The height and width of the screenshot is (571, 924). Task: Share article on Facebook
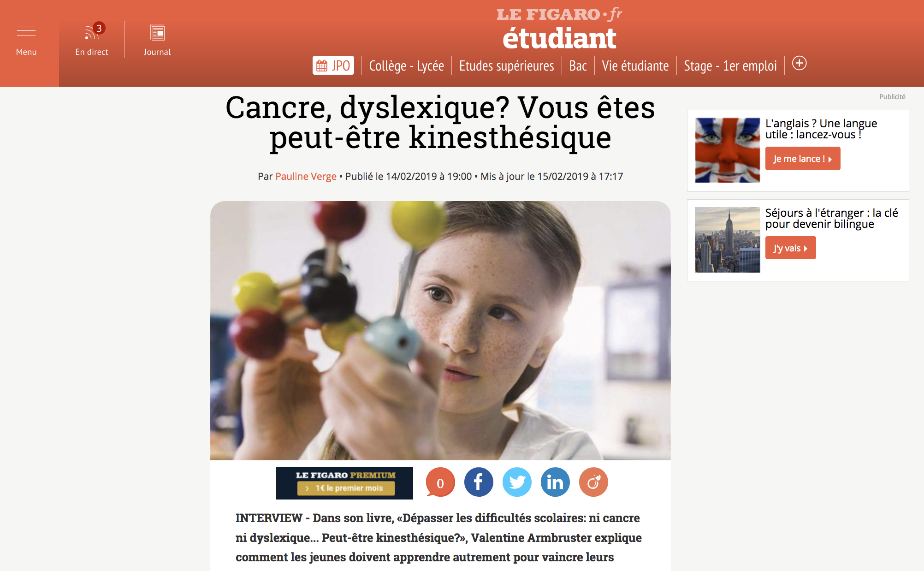[478, 482]
